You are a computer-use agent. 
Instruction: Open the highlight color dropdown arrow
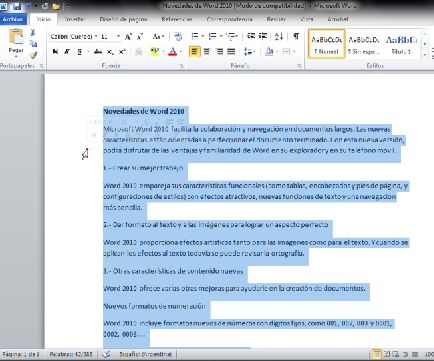pyautogui.click(x=163, y=52)
